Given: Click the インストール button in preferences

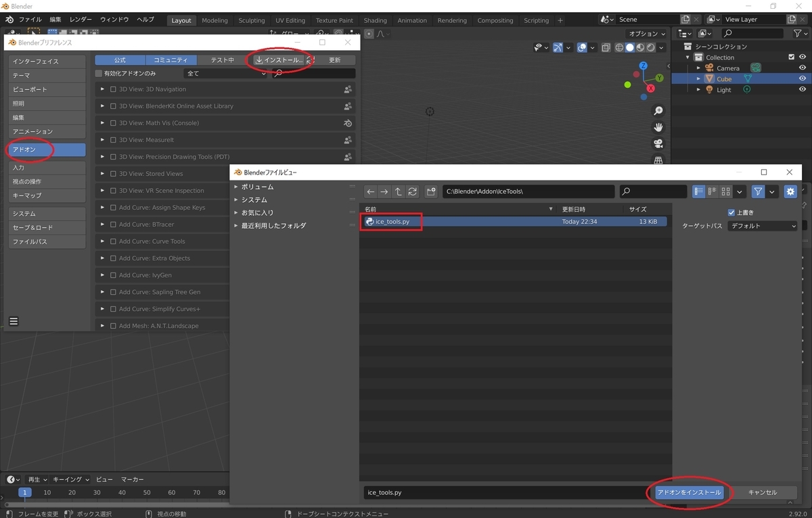Looking at the screenshot, I should (x=279, y=60).
